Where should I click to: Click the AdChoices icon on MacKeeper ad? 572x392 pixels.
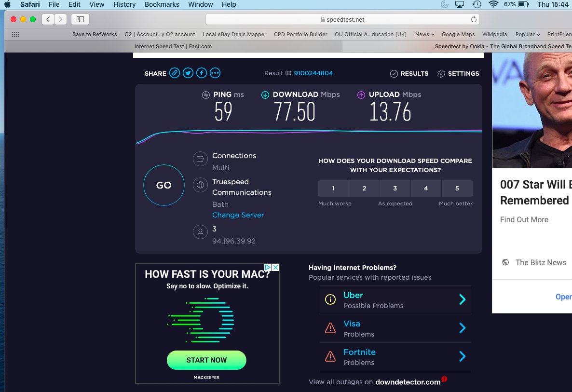(x=268, y=267)
